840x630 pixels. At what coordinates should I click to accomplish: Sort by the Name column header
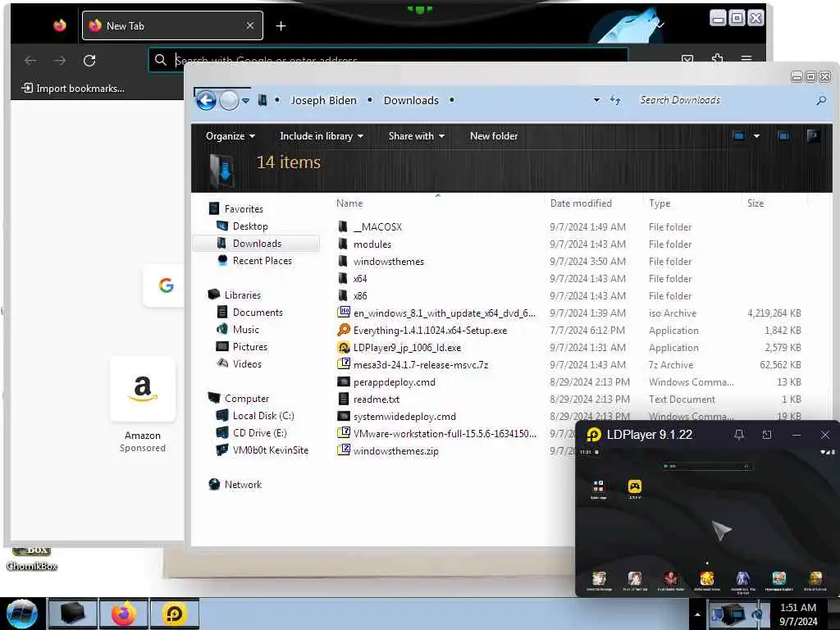coord(349,203)
